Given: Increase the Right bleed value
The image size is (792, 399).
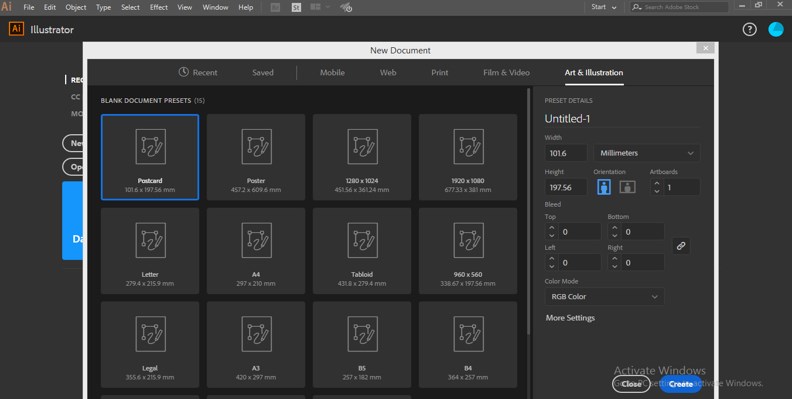Looking at the screenshot, I should point(615,259).
